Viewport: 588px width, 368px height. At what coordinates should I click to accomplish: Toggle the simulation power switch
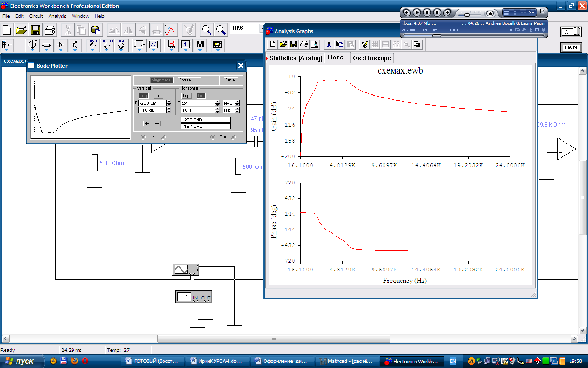click(571, 32)
